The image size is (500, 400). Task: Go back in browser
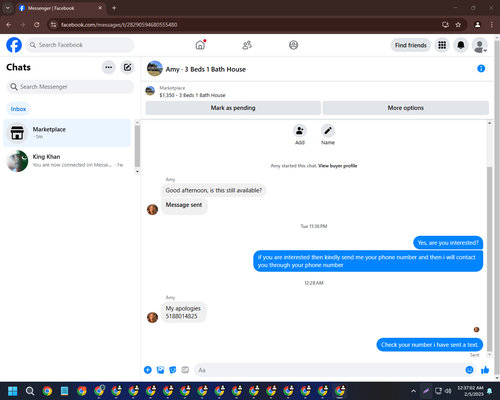(9, 25)
